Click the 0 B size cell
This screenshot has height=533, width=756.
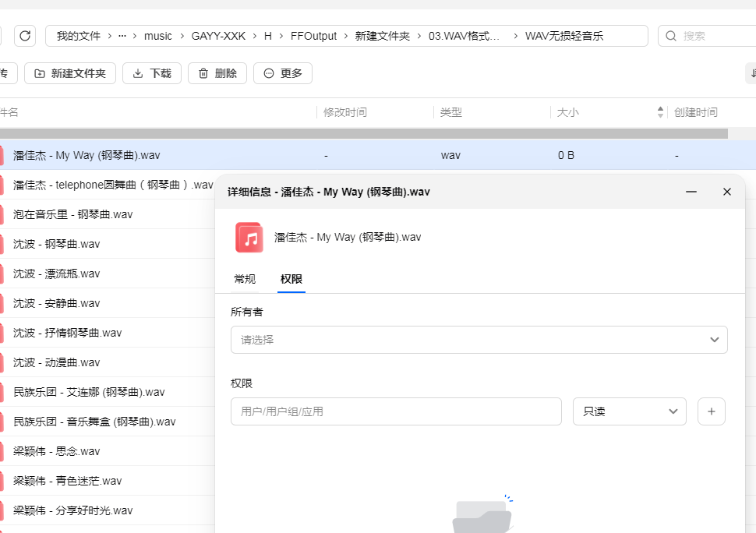coord(566,155)
